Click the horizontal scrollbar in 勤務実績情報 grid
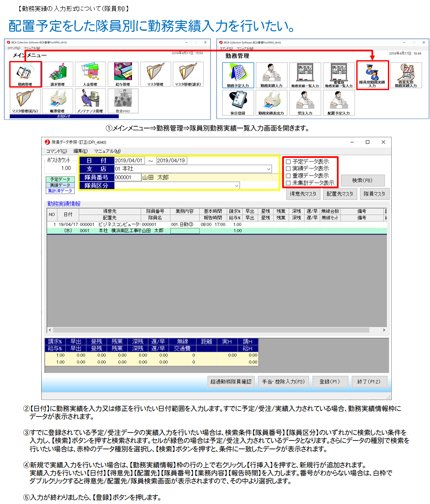Image resolution: width=430 pixels, height=504 pixels. (211, 330)
